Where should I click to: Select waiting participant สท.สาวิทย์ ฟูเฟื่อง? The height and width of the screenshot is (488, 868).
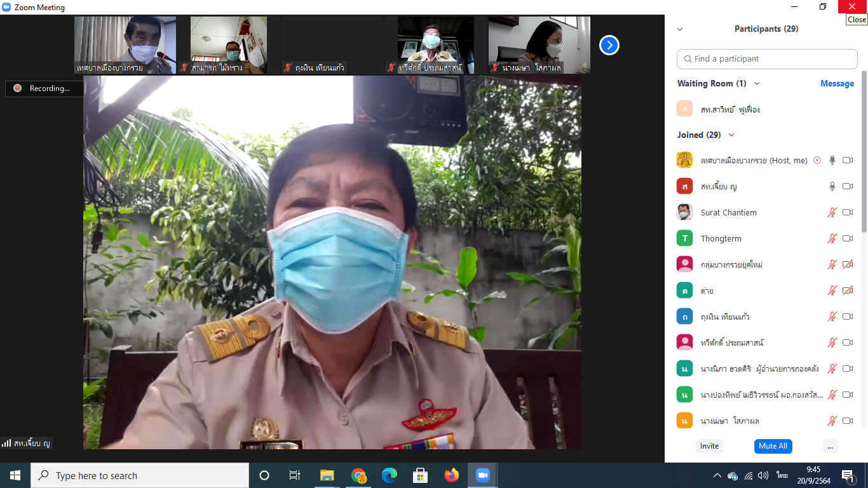click(x=730, y=109)
